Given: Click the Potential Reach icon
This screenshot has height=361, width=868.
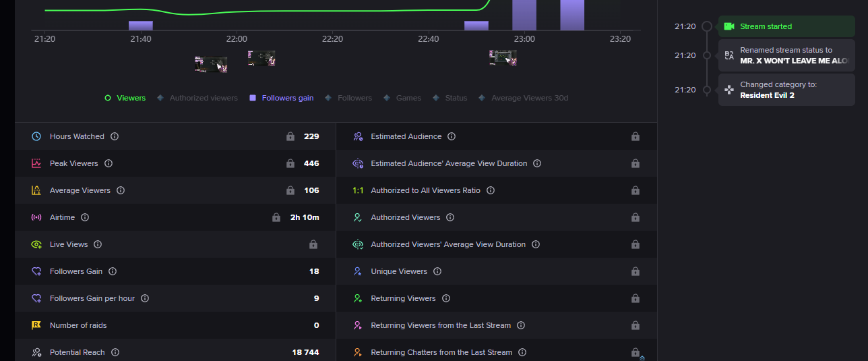Looking at the screenshot, I should coord(36,352).
